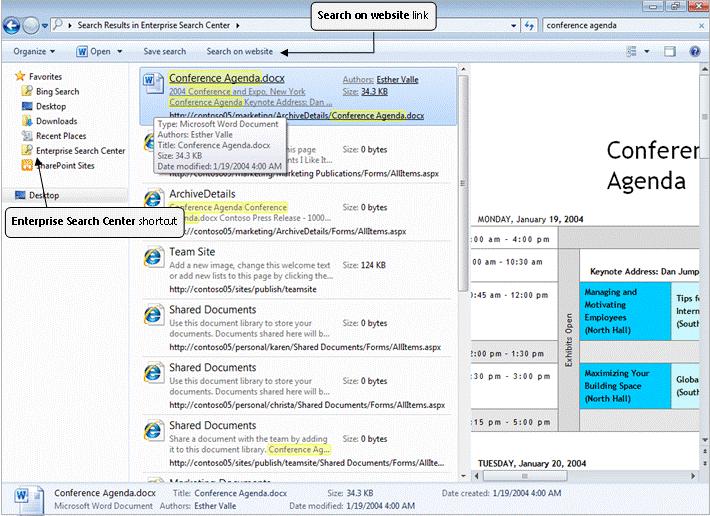This screenshot has height=516, width=710.
Task: Select the ArchiveDetails search result
Action: click(297, 212)
